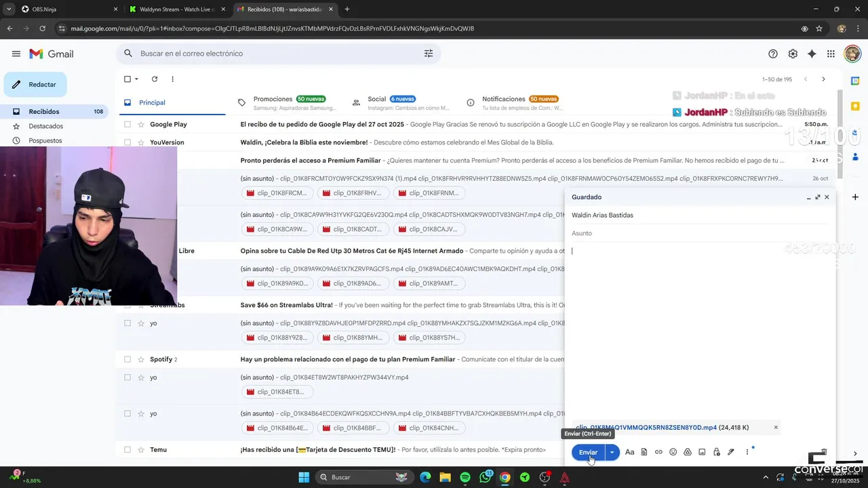Toggle confidential mode lock icon
This screenshot has height=488, width=868.
716,452
